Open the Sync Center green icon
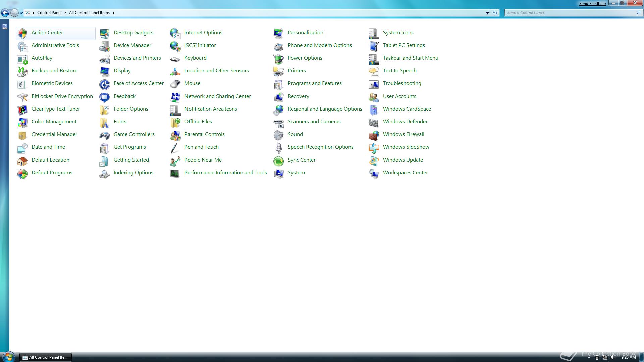The width and height of the screenshot is (644, 362). click(279, 161)
